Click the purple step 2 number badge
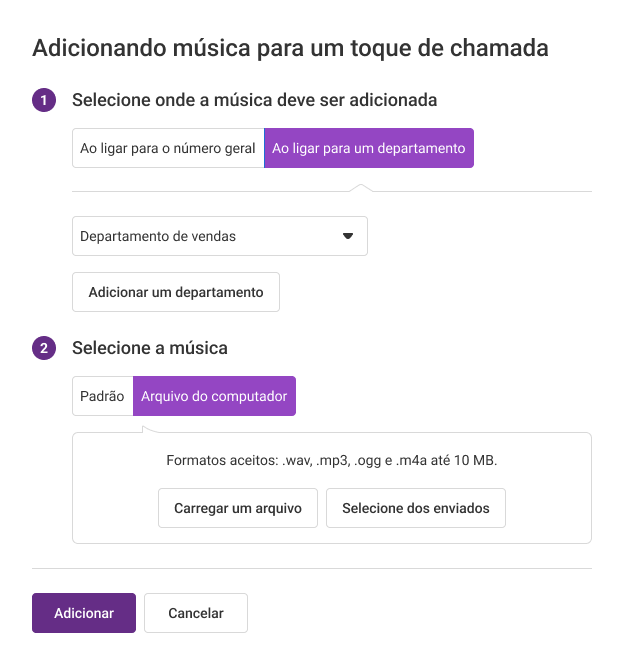The width and height of the screenshot is (624, 665). 44,348
